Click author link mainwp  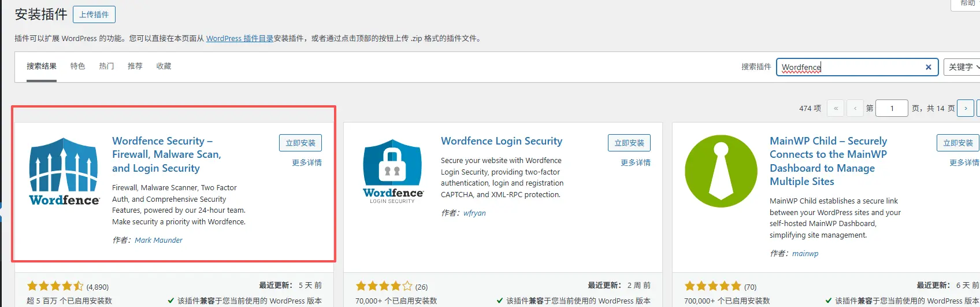pyautogui.click(x=805, y=254)
